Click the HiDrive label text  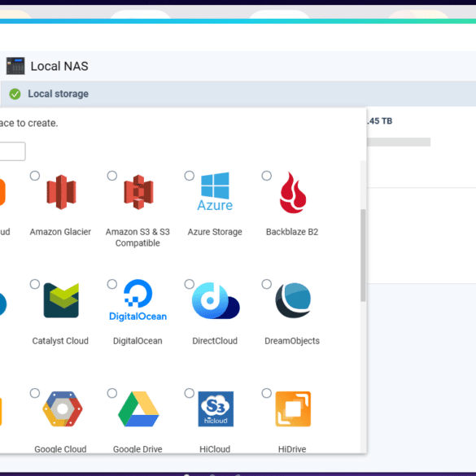pos(292,449)
